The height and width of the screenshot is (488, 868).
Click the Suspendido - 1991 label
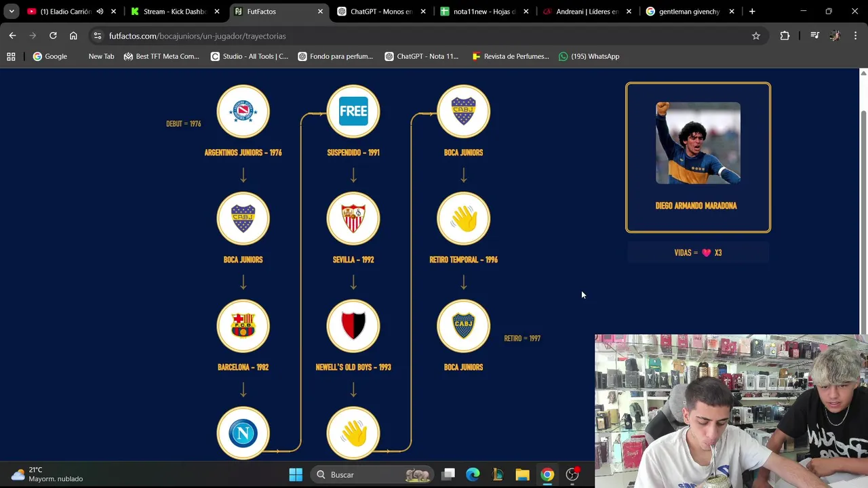point(353,152)
